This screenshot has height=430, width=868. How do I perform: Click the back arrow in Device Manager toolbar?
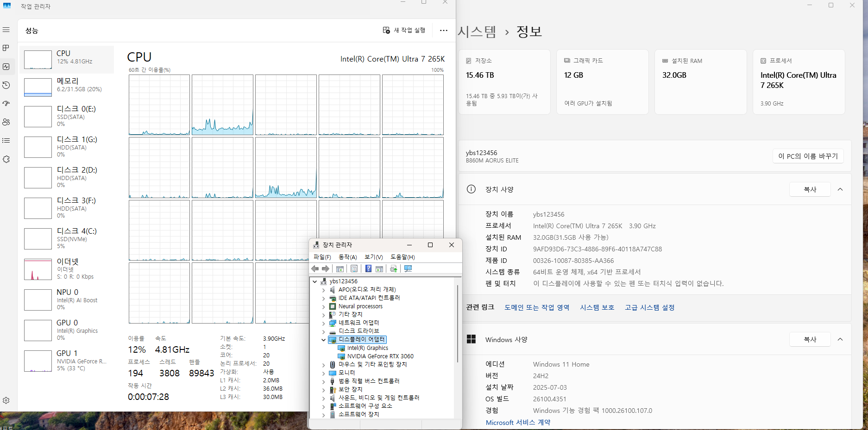315,268
